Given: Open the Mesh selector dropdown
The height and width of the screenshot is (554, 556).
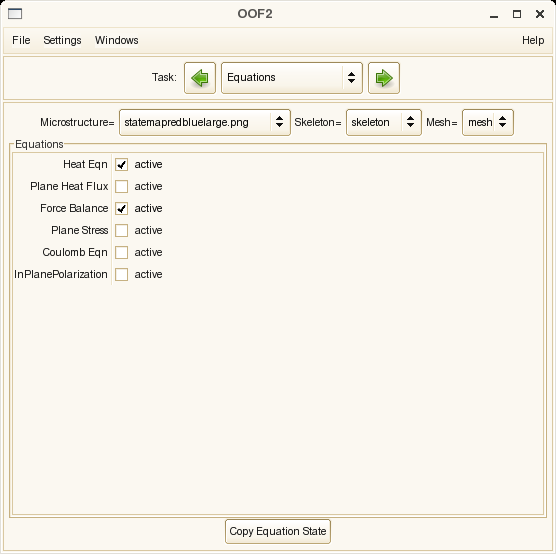Looking at the screenshot, I should click(488, 122).
